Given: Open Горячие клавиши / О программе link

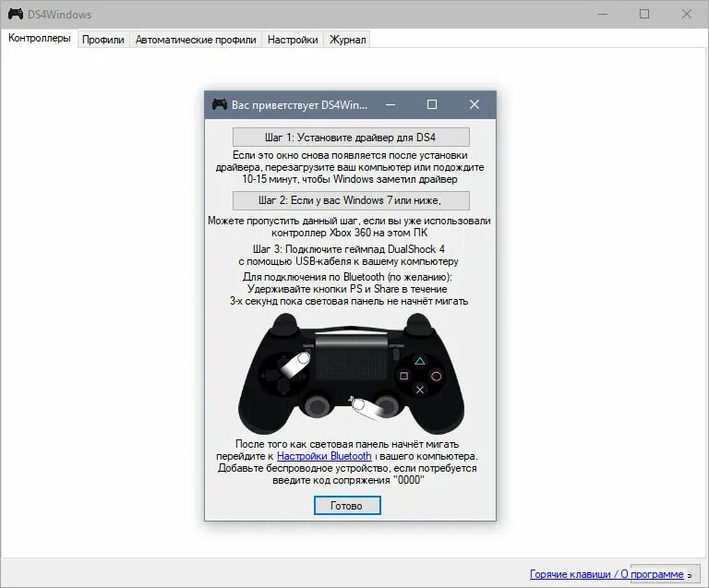Looking at the screenshot, I should click(x=607, y=574).
